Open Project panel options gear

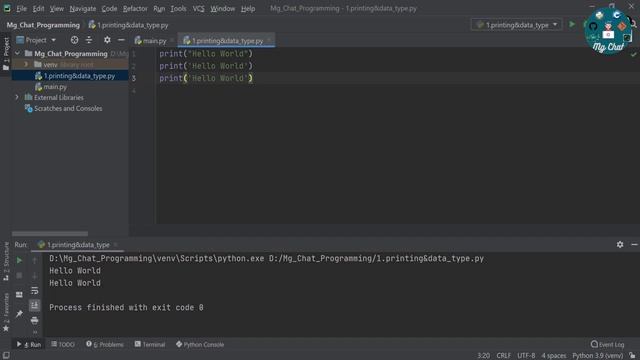[x=107, y=40]
